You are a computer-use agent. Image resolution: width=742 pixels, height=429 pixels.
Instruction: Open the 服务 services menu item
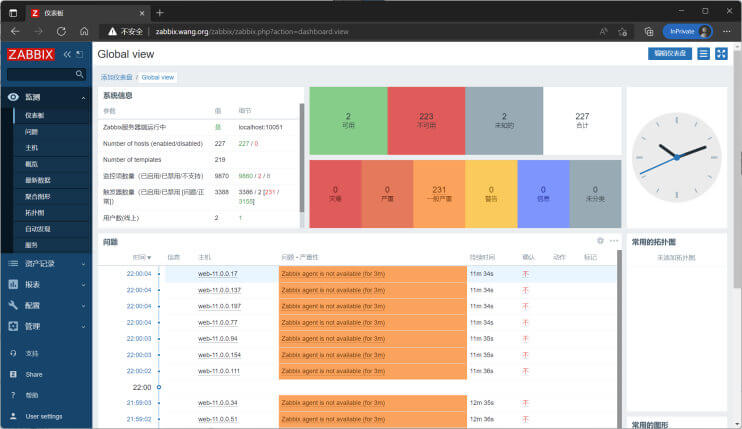pos(31,245)
